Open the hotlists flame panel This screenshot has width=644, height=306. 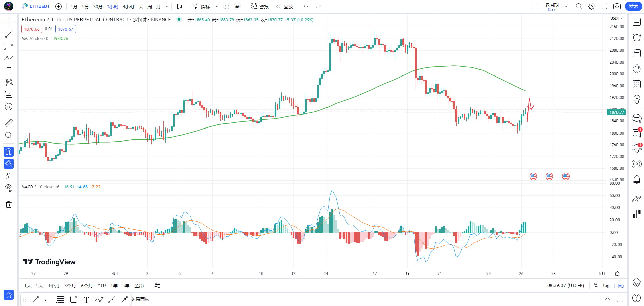637,68
